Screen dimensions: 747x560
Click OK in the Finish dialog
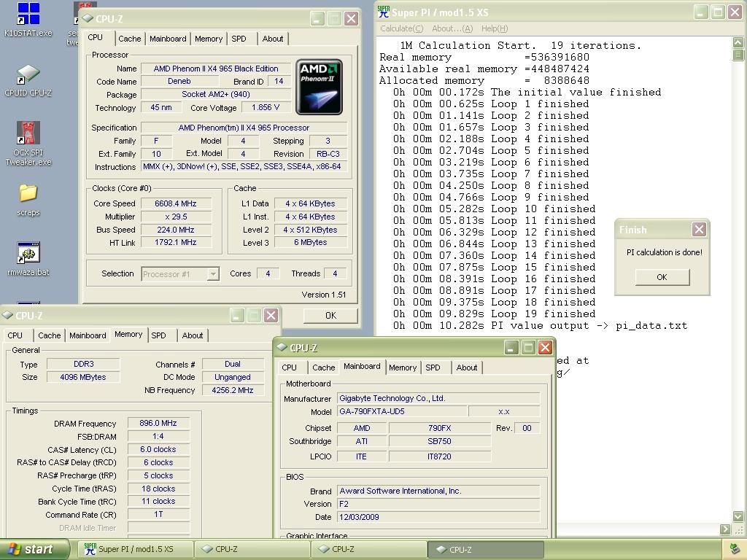point(662,277)
